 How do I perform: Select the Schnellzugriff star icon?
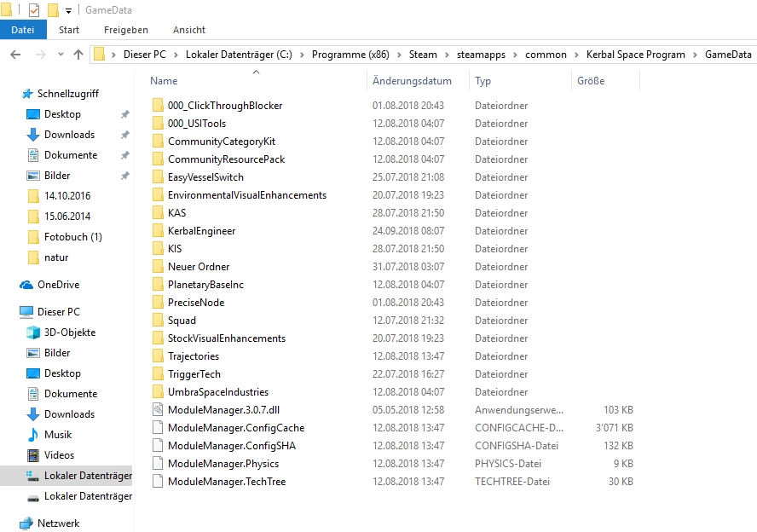coord(26,94)
